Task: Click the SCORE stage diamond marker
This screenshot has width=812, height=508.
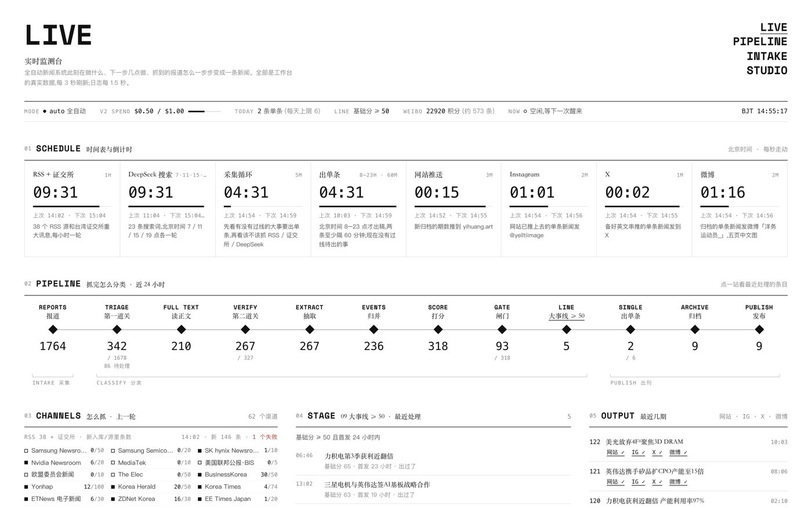Action: pyautogui.click(x=438, y=330)
